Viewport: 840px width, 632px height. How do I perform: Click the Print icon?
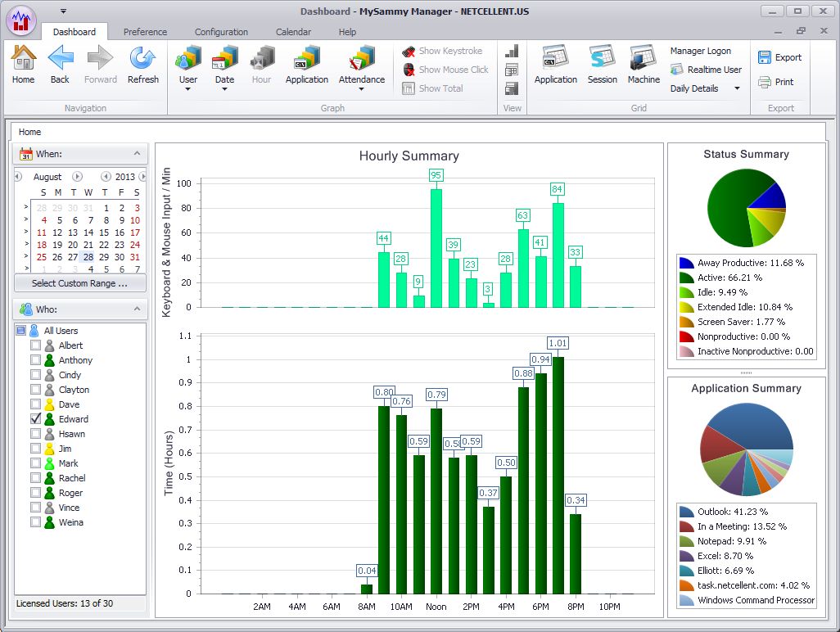[x=765, y=82]
